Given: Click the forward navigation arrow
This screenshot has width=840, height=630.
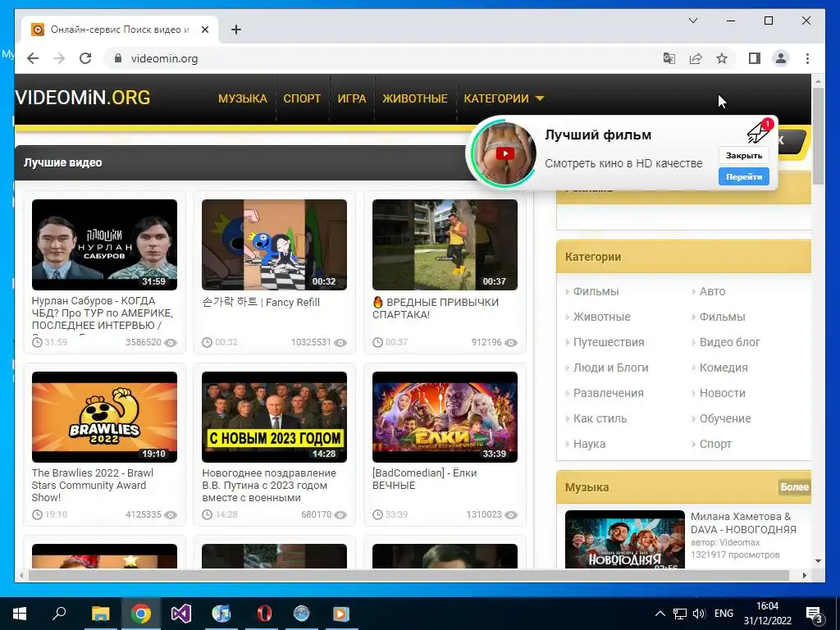Looking at the screenshot, I should [59, 58].
